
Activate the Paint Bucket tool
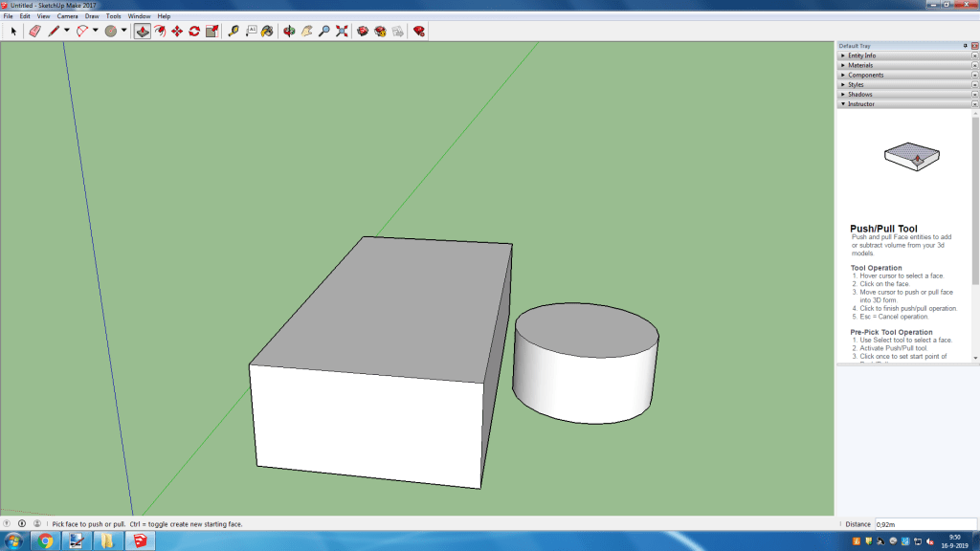[x=267, y=31]
